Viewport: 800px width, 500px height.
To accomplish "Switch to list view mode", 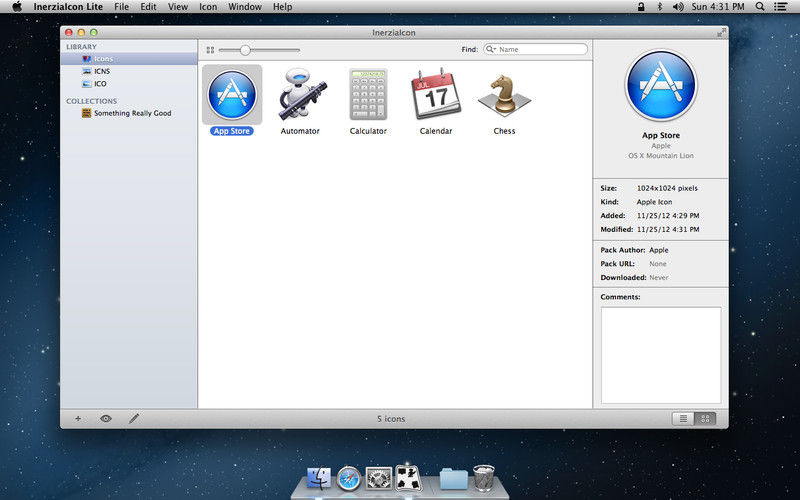I will pos(683,419).
